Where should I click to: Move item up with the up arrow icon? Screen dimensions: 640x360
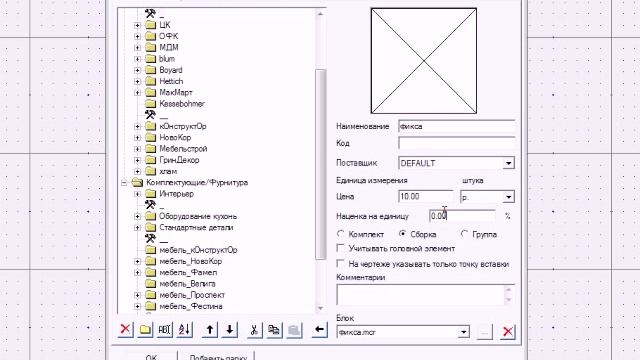point(210,329)
